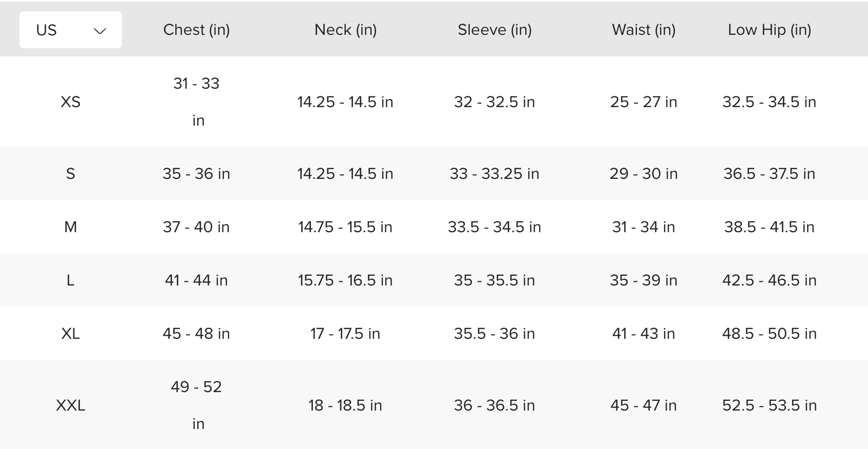Select the Low Hip (in) header
Screen dimensions: 868x449
point(769,30)
